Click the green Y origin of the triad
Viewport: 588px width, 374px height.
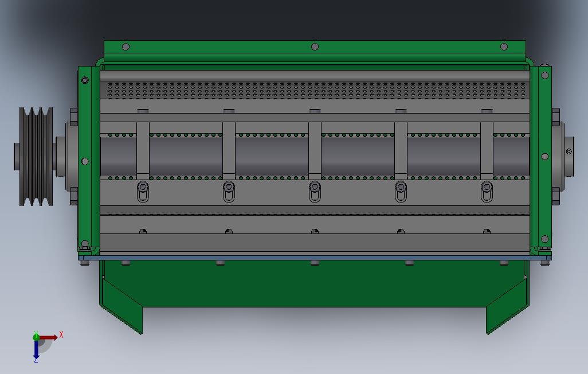pos(36,337)
